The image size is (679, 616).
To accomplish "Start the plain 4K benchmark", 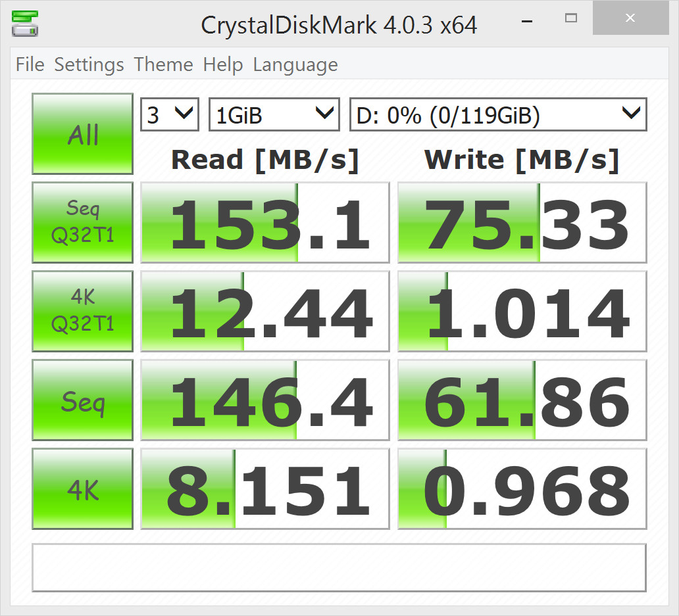I will pyautogui.click(x=82, y=489).
